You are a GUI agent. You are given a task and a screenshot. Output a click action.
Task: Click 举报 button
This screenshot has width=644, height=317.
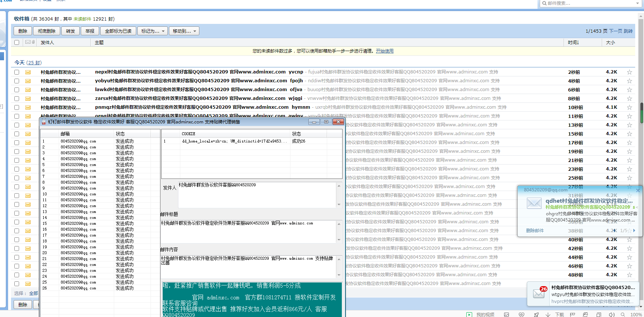point(90,31)
